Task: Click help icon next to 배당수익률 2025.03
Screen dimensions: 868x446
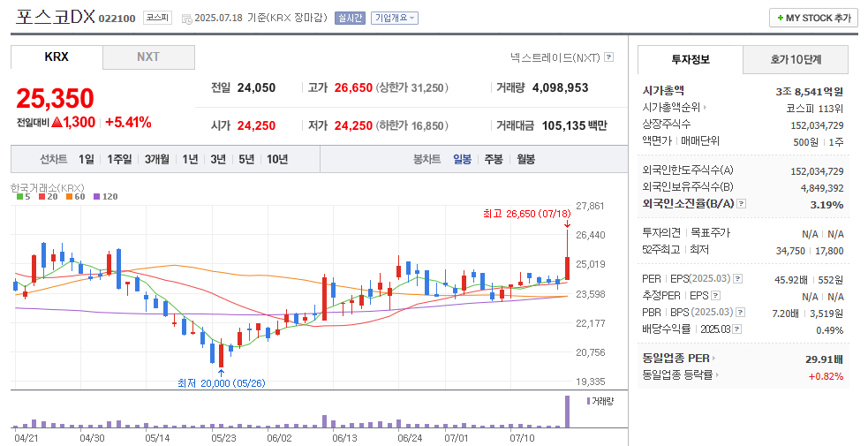Action: point(737,329)
